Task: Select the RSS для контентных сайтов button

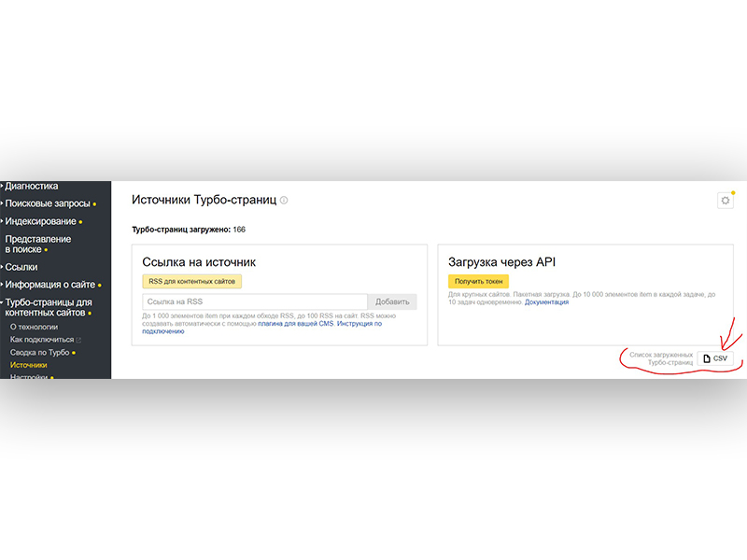Action: pos(192,282)
